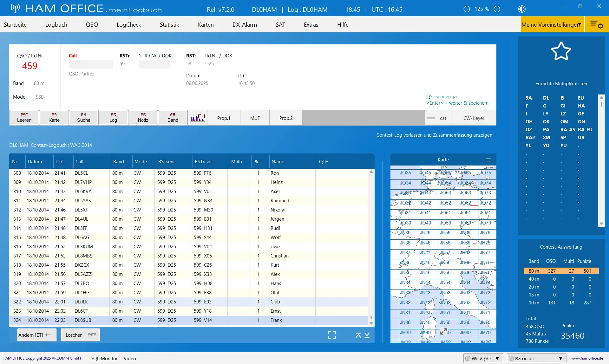This screenshot has width=609, height=364.
Task: Open the Karte panel hamburger menu
Action: pyautogui.click(x=488, y=160)
